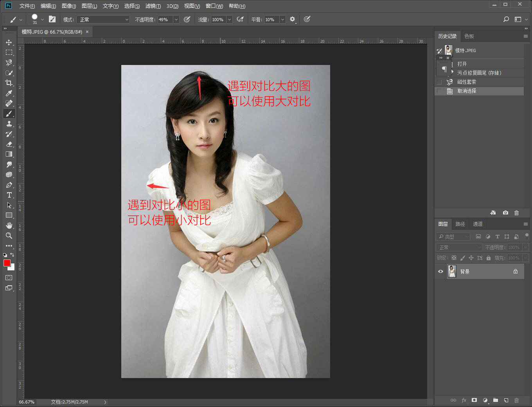The height and width of the screenshot is (407, 532).
Task: Open the 选择(S) menu
Action: click(132, 6)
